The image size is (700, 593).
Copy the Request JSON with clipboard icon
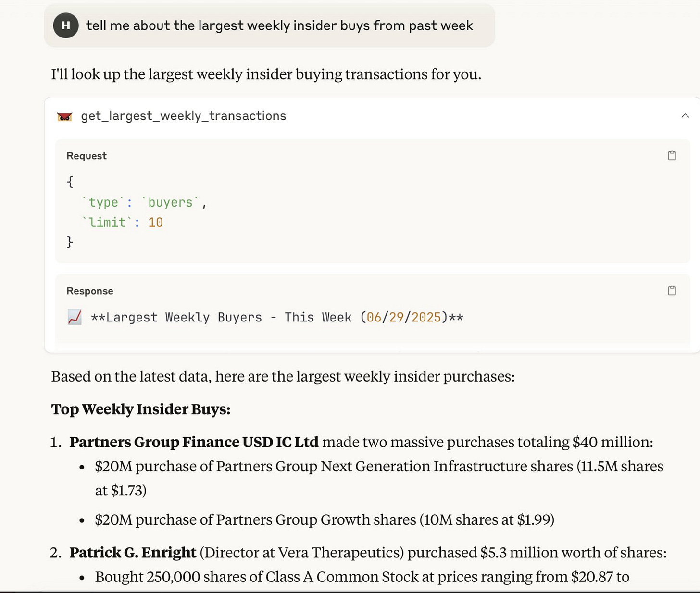672,155
